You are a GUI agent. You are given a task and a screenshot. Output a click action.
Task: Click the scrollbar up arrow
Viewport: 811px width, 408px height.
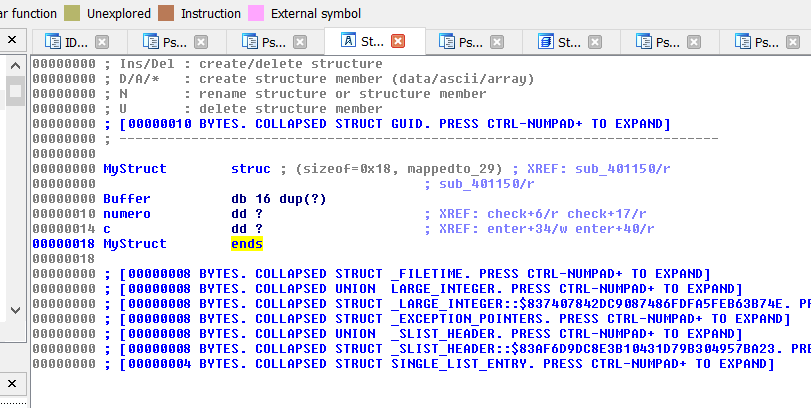[15, 66]
